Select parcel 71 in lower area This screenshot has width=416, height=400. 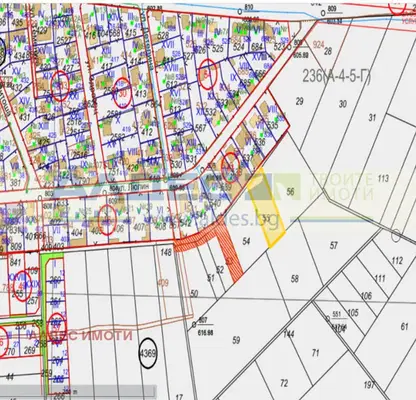point(315,353)
